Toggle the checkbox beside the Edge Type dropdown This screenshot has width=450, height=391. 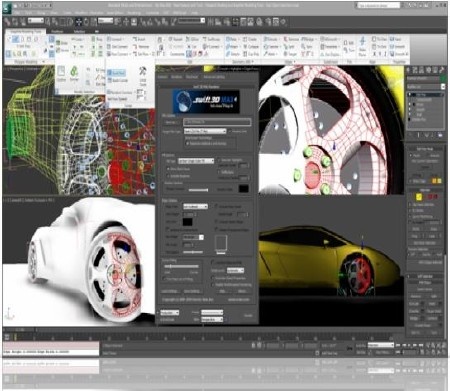click(216, 206)
